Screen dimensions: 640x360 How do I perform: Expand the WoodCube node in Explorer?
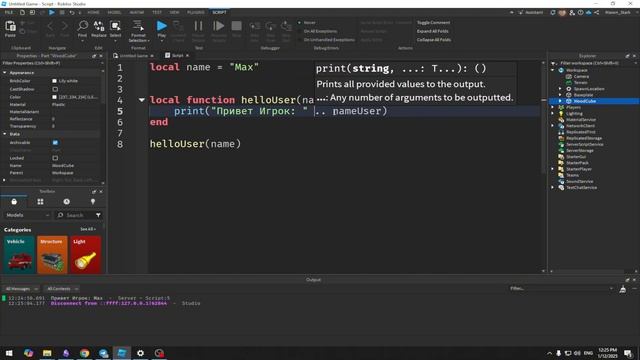tap(560, 101)
